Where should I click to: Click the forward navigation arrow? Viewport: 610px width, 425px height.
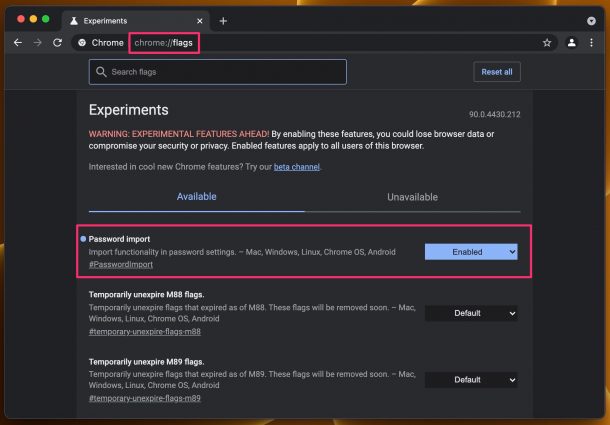tap(38, 42)
